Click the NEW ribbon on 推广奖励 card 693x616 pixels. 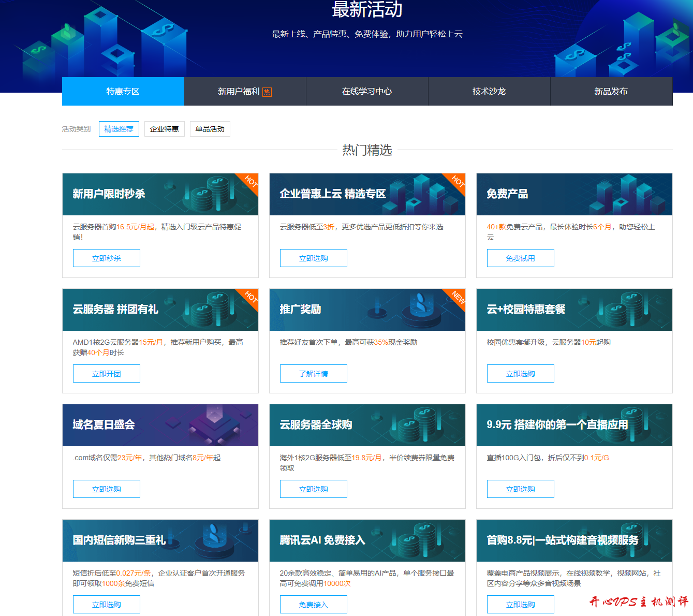coord(458,297)
